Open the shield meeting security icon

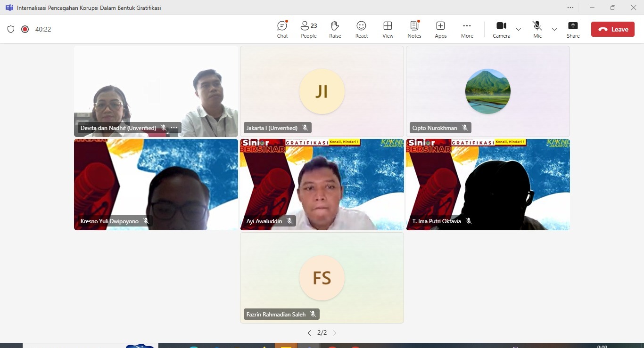point(11,29)
